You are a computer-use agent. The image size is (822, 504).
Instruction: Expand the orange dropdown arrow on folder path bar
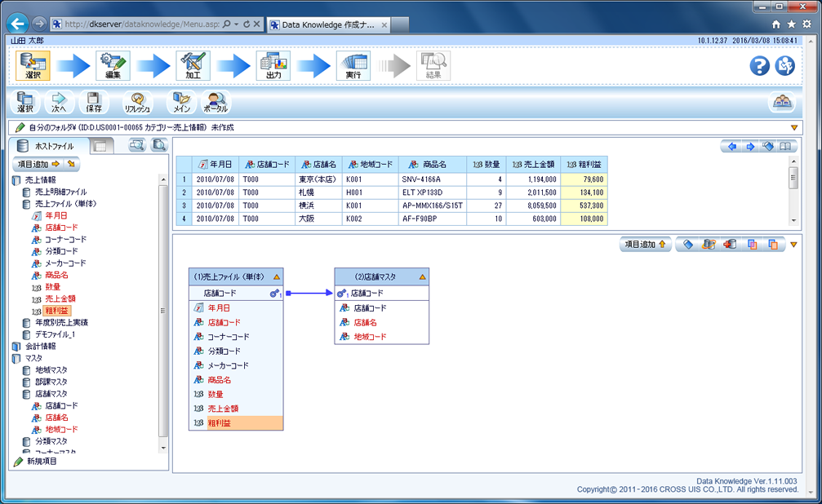click(793, 127)
